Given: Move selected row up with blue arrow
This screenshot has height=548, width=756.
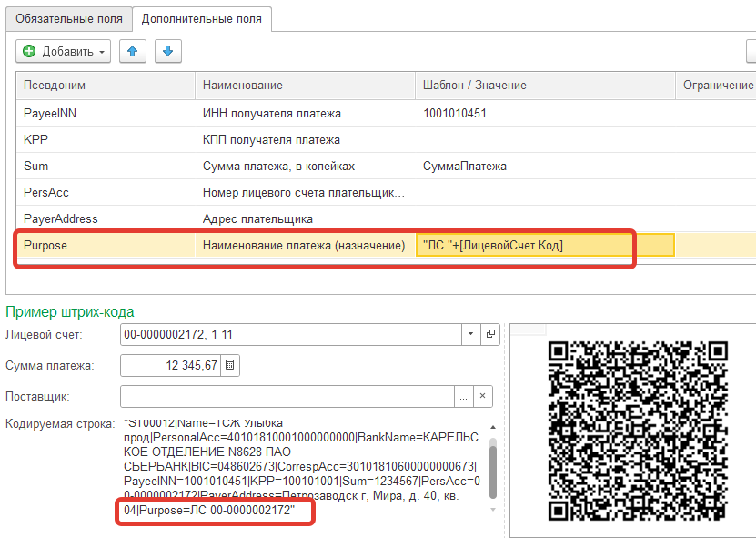Looking at the screenshot, I should click(132, 52).
